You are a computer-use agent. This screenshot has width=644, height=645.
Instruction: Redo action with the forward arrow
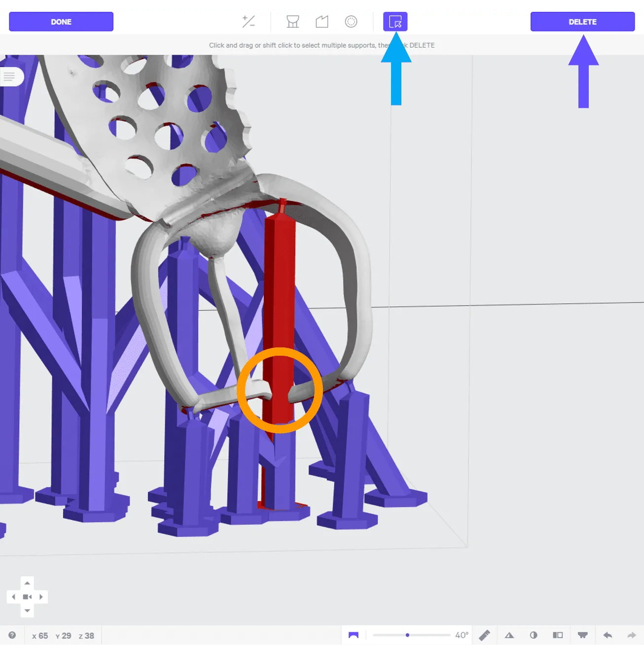point(631,635)
